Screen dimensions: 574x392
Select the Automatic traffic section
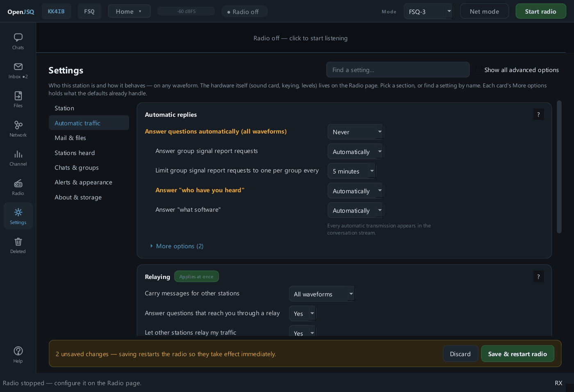click(89, 123)
